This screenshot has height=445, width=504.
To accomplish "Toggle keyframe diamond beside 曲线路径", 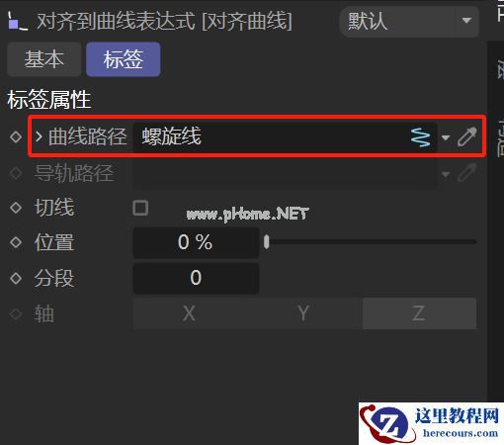I will point(16,136).
